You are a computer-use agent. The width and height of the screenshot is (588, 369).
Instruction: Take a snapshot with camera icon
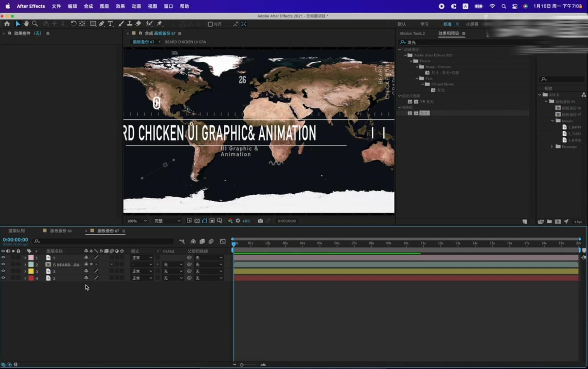click(x=260, y=221)
